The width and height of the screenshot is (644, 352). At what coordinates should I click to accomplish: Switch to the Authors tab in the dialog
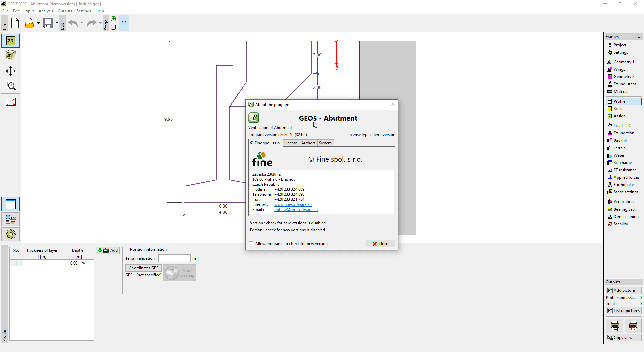tap(308, 143)
